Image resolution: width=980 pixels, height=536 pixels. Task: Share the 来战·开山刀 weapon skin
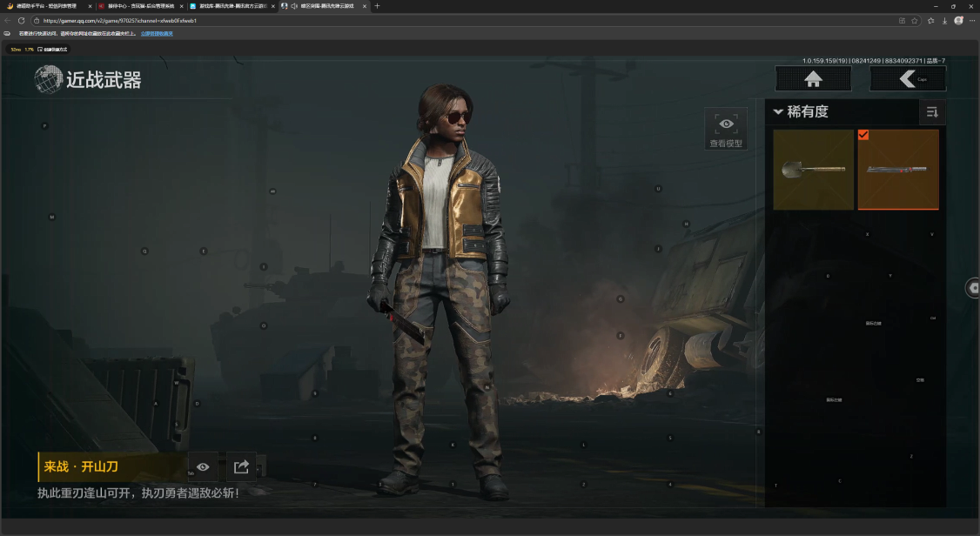pyautogui.click(x=241, y=466)
